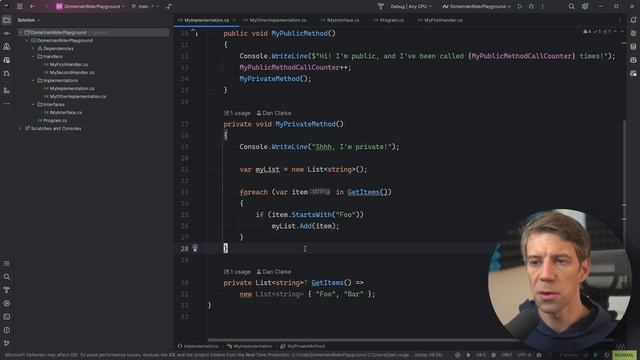
Task: Select IMyInterface.cs in solution tree
Action: (66, 113)
